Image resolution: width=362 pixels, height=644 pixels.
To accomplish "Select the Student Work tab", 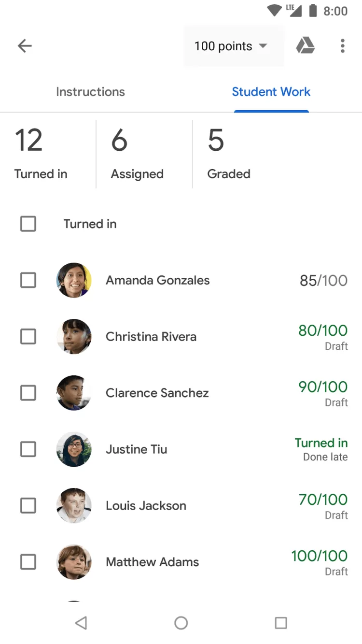I will (x=271, y=92).
